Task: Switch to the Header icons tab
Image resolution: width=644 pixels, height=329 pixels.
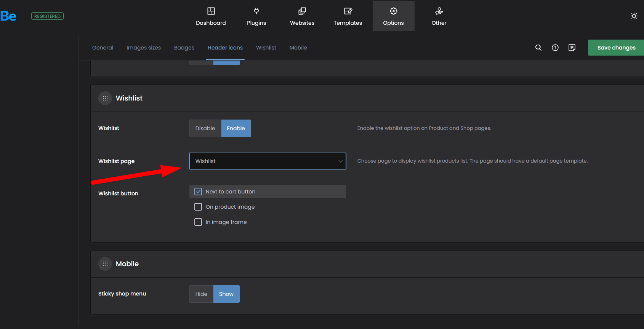Action: point(225,48)
